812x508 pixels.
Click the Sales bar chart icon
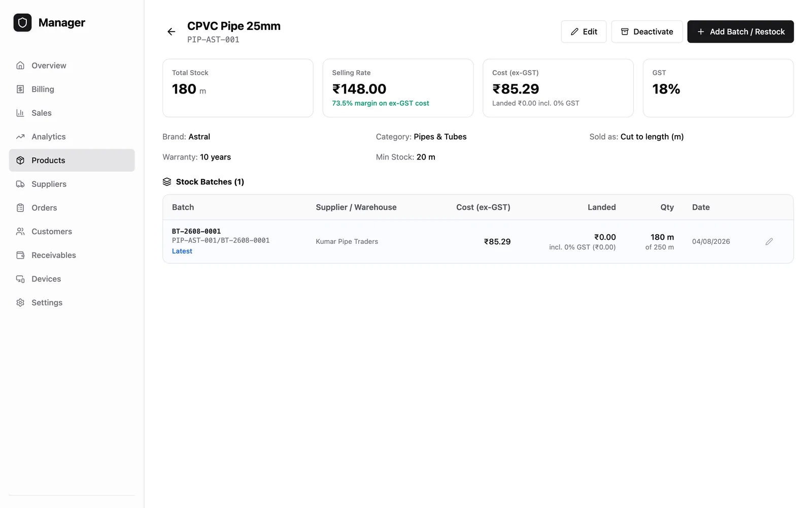(x=20, y=113)
